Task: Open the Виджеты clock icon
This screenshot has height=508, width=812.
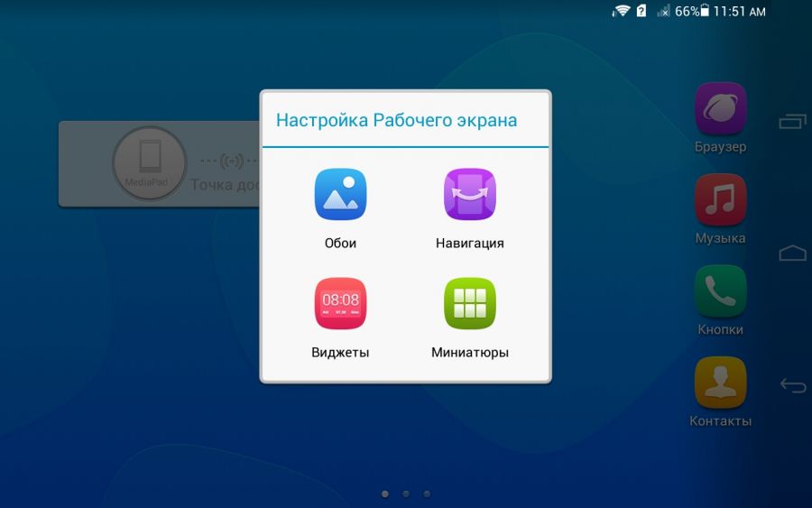Action: point(340,304)
